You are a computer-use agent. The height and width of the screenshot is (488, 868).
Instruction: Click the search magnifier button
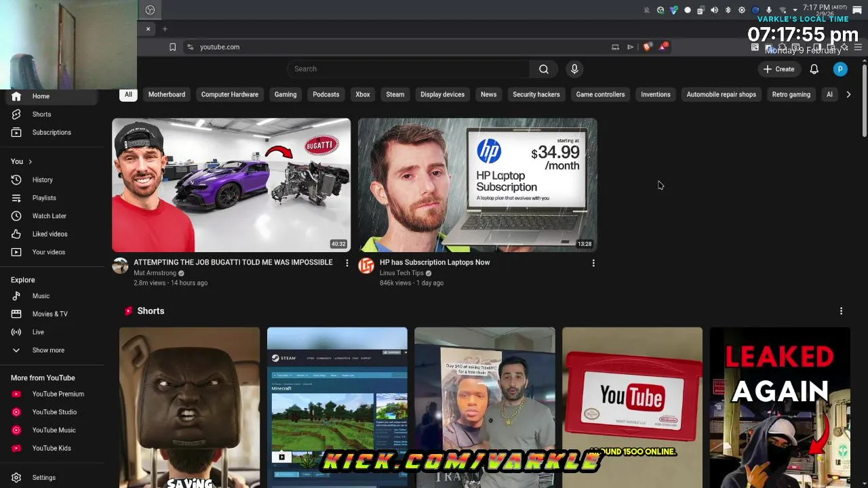click(x=544, y=68)
